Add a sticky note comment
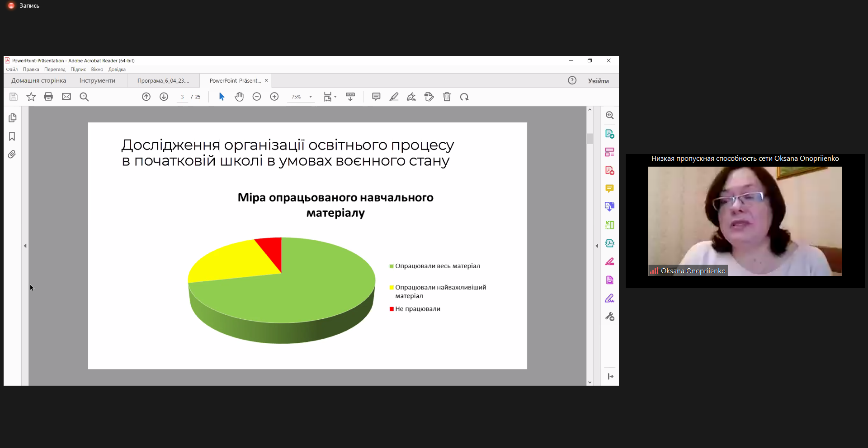868x448 pixels. pos(376,97)
